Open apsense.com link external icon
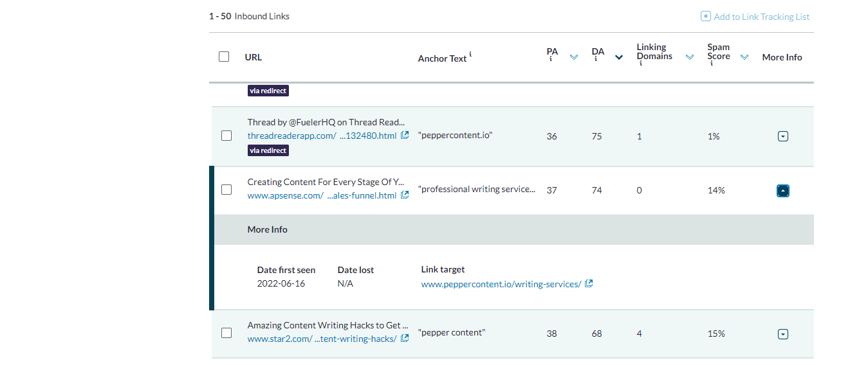868x365 pixels. pos(405,195)
